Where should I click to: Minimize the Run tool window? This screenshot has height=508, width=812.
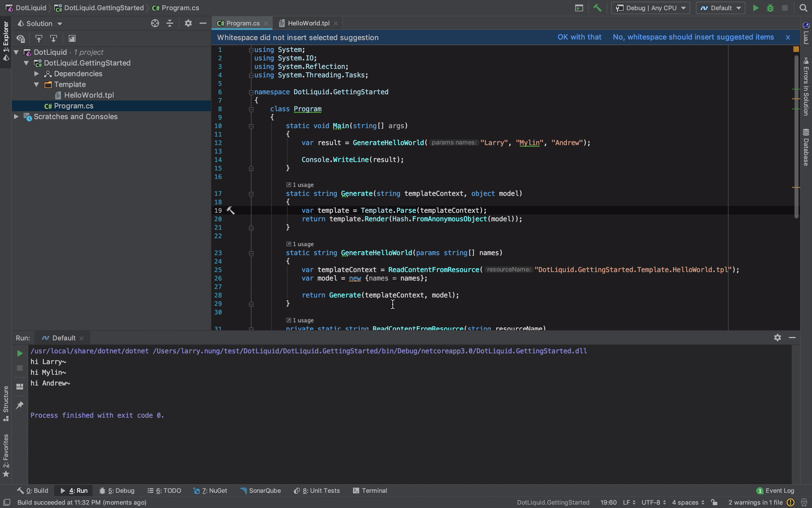click(792, 338)
